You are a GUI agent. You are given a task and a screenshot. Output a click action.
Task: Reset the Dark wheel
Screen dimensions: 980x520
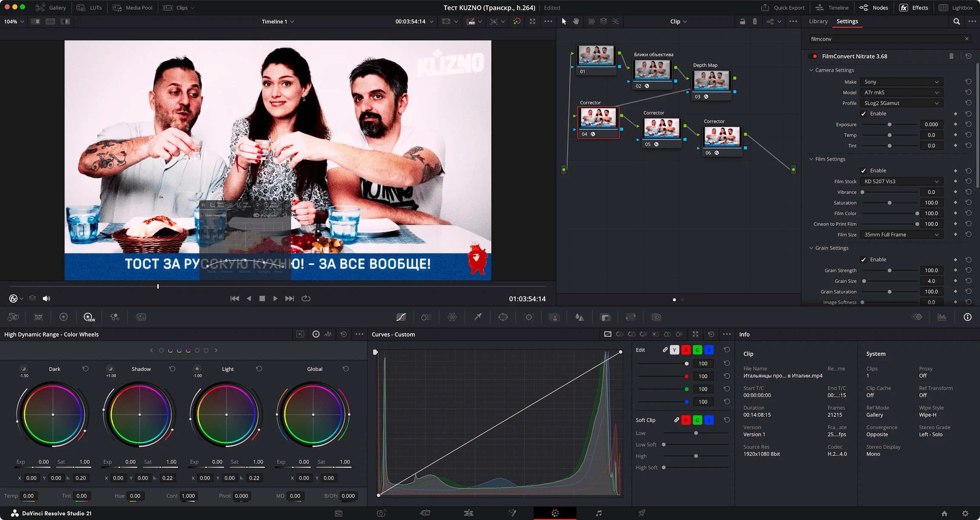85,369
